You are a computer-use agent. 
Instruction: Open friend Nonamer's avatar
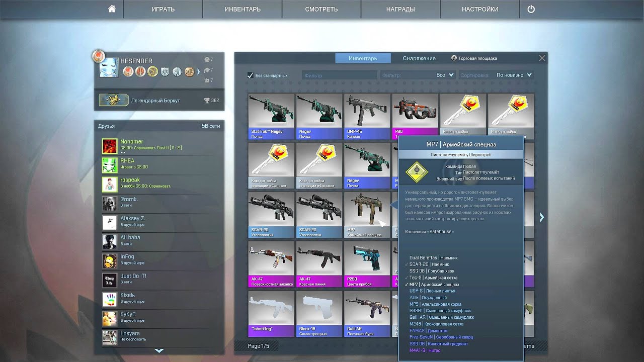(x=110, y=146)
